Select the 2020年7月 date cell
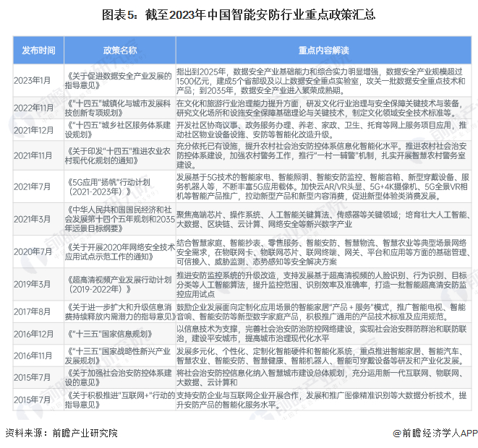This screenshot has height=448, width=478. (x=38, y=251)
